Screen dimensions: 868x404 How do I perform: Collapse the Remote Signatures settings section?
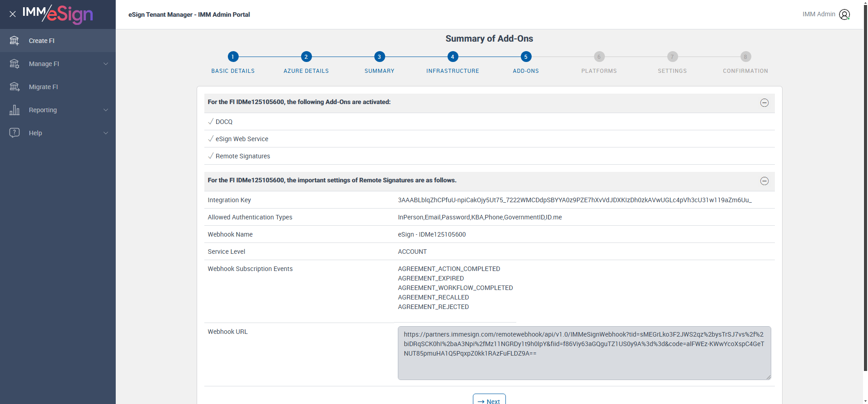tap(764, 181)
